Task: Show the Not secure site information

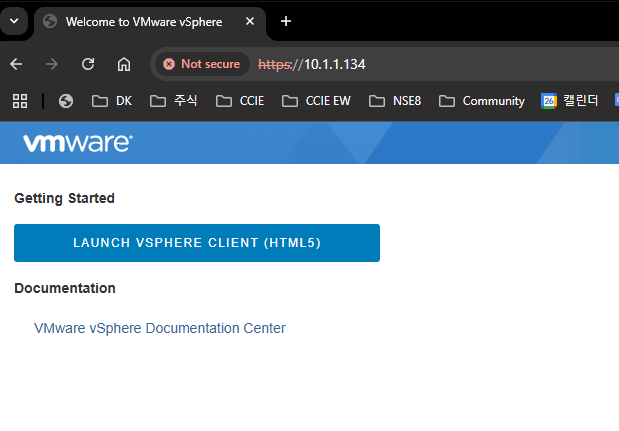Action: [202, 64]
